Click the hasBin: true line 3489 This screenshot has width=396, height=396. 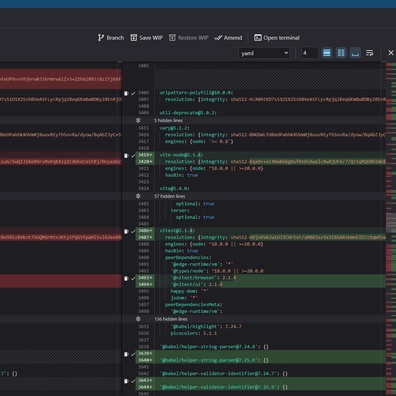tap(181, 251)
